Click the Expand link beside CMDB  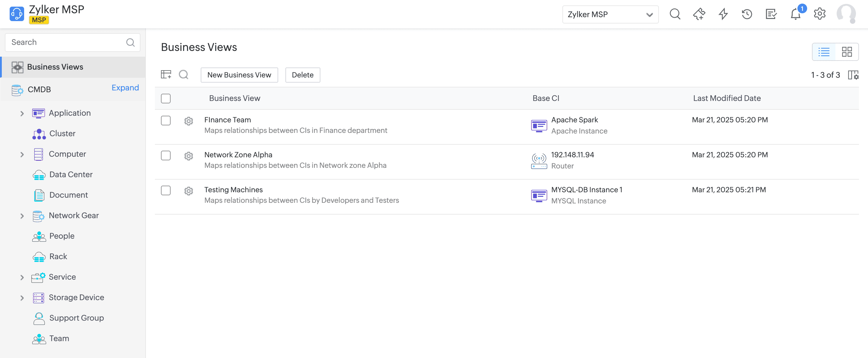tap(125, 88)
